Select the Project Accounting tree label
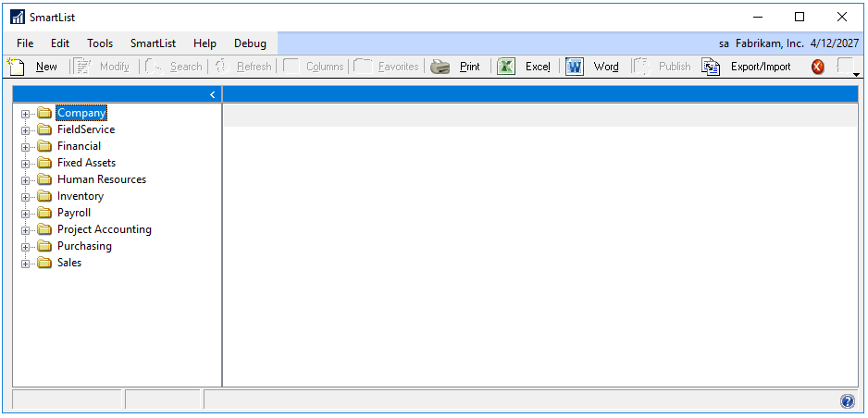 click(104, 229)
